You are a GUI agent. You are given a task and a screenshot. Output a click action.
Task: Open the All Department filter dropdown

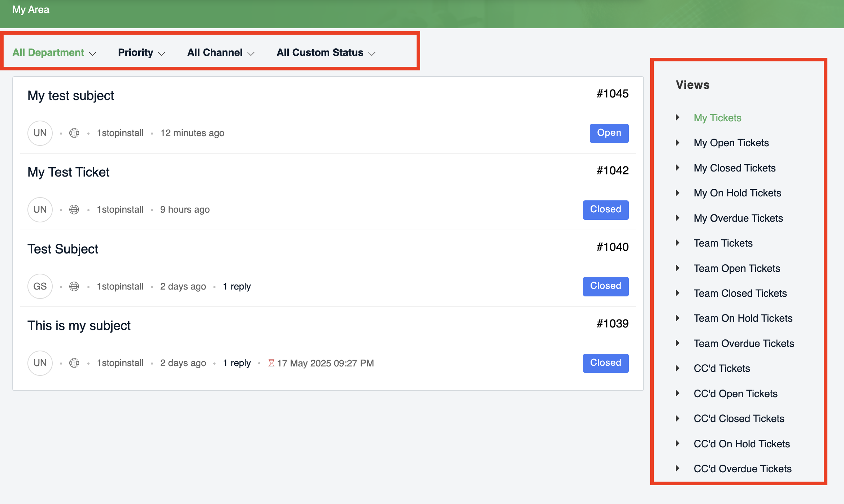pyautogui.click(x=54, y=53)
